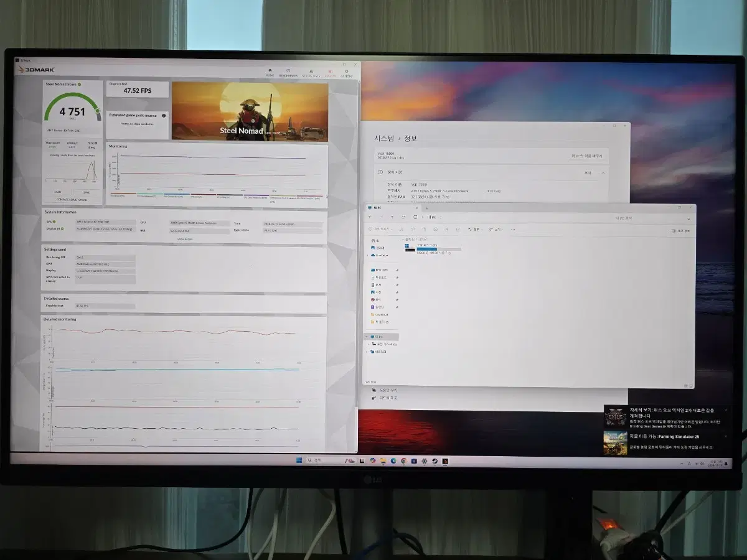Click 3DMark icon on the taskbar
Image resolution: width=747 pixels, height=560 pixels.
click(x=445, y=461)
